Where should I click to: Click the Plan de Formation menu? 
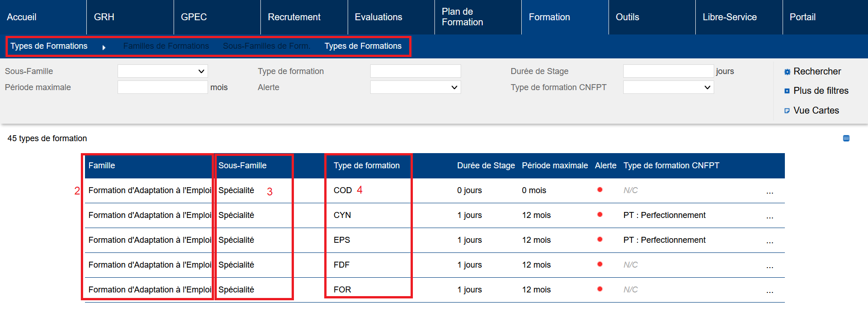(x=462, y=17)
